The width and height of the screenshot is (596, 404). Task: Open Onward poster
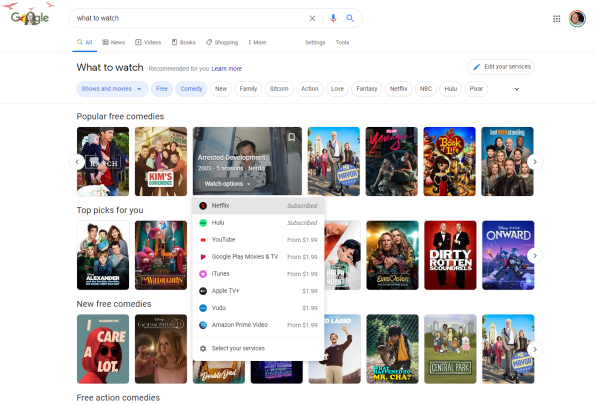point(508,255)
